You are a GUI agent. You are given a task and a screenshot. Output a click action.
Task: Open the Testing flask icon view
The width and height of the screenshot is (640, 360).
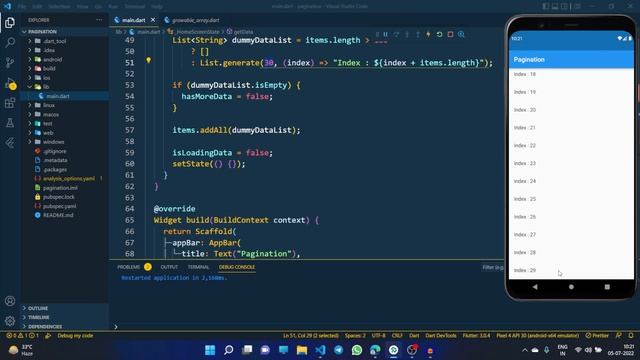pyautogui.click(x=10, y=122)
